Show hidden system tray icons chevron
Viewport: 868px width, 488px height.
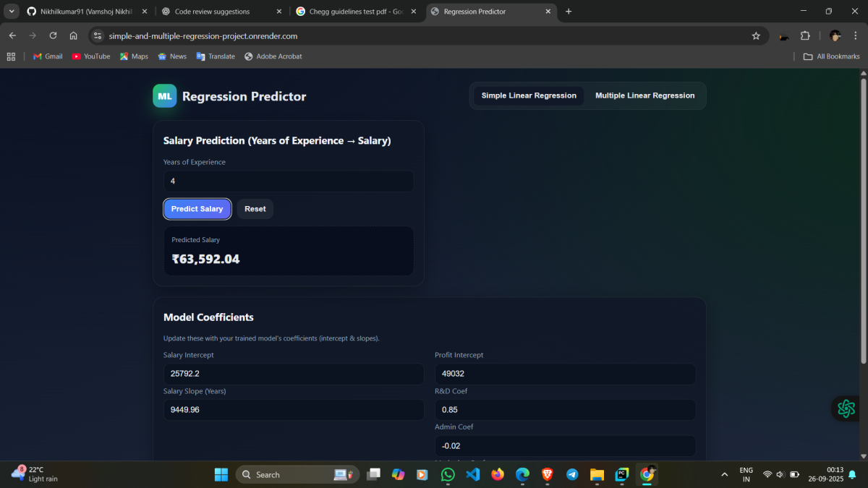(x=724, y=474)
